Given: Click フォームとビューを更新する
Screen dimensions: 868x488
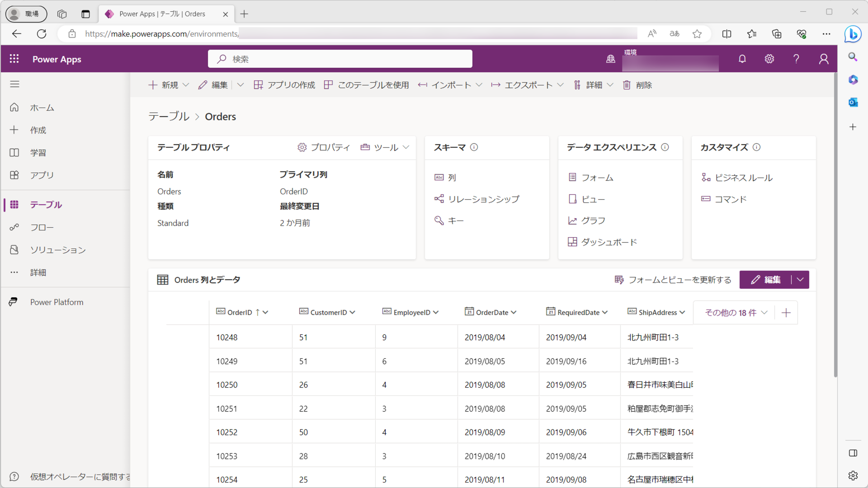Looking at the screenshot, I should [673, 280].
